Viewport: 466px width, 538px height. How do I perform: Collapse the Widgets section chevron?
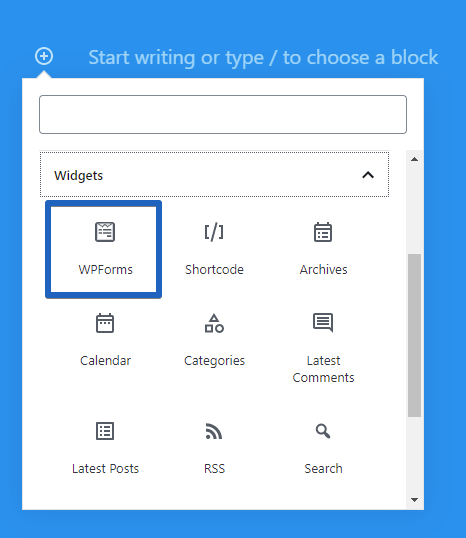tap(368, 175)
